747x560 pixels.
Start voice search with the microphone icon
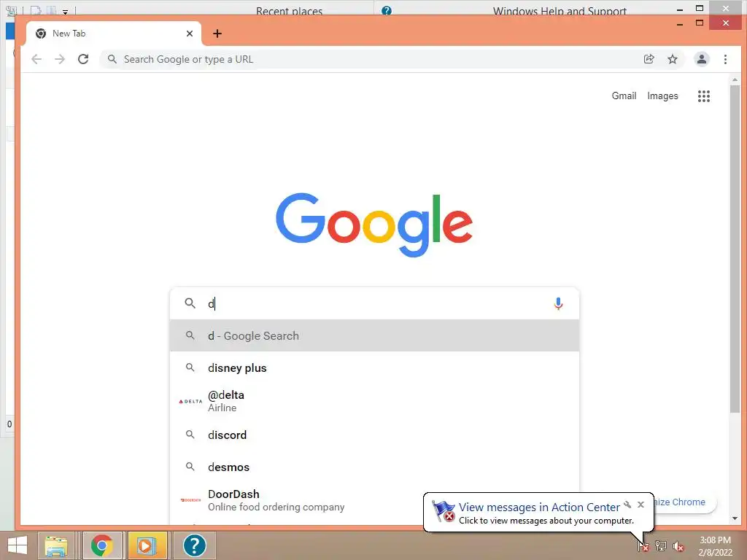pyautogui.click(x=558, y=303)
